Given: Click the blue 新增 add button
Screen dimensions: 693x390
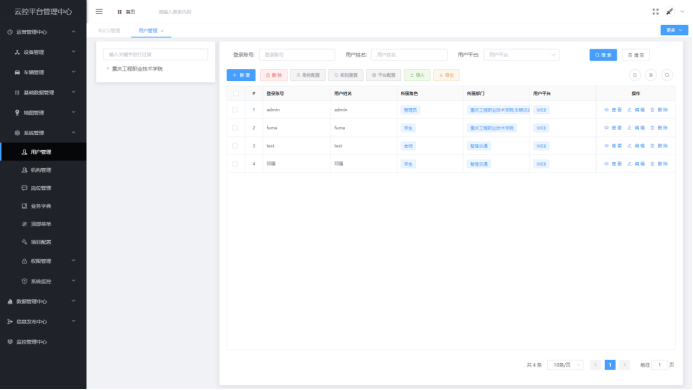Looking at the screenshot, I should tap(241, 75).
